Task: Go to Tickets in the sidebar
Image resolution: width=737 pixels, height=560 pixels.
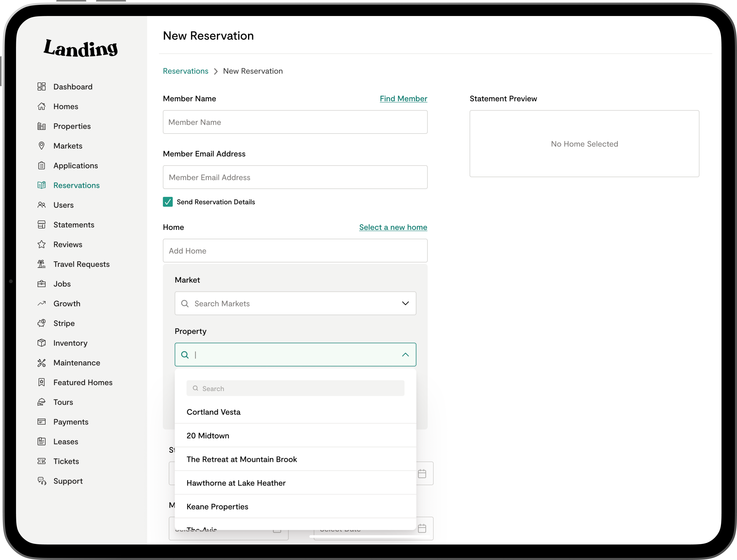Action: pos(66,461)
